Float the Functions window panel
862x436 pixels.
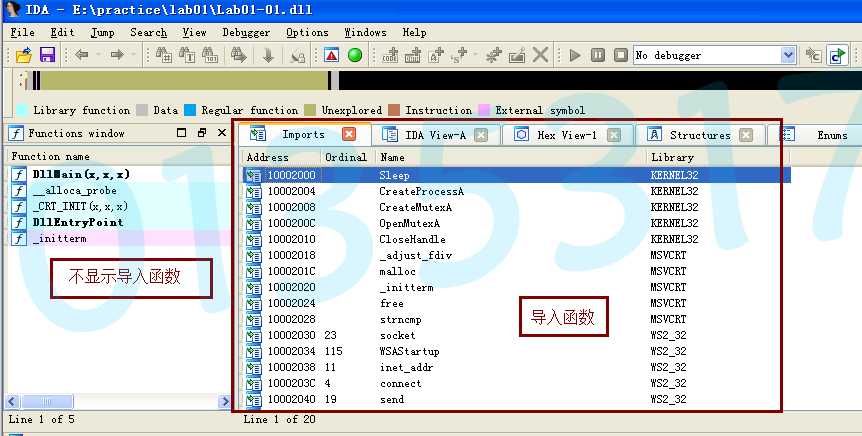pyautogui.click(x=202, y=133)
